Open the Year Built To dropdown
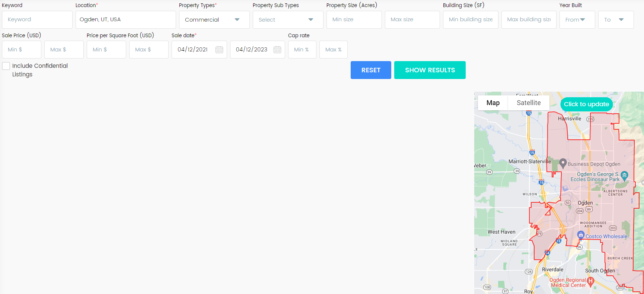The height and width of the screenshot is (294, 644). tap(616, 20)
